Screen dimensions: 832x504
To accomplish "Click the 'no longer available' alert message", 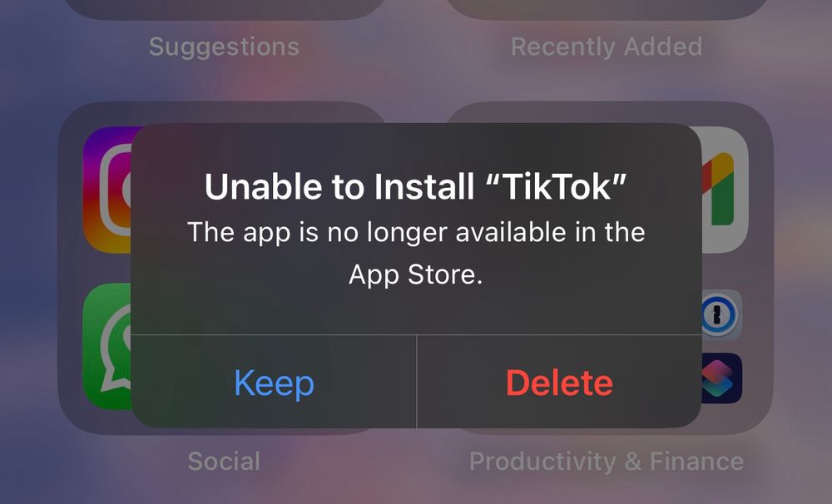I will (416, 253).
